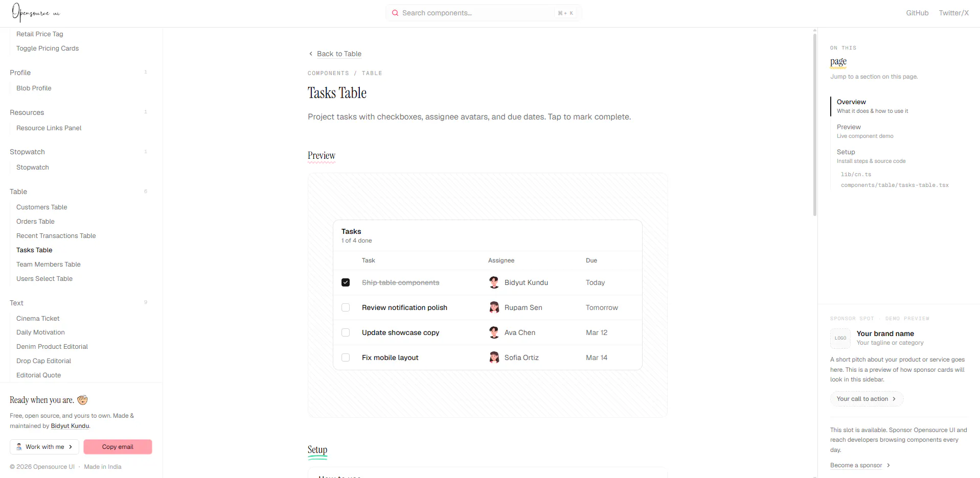Select Tasks Table sidebar item

[34, 250]
